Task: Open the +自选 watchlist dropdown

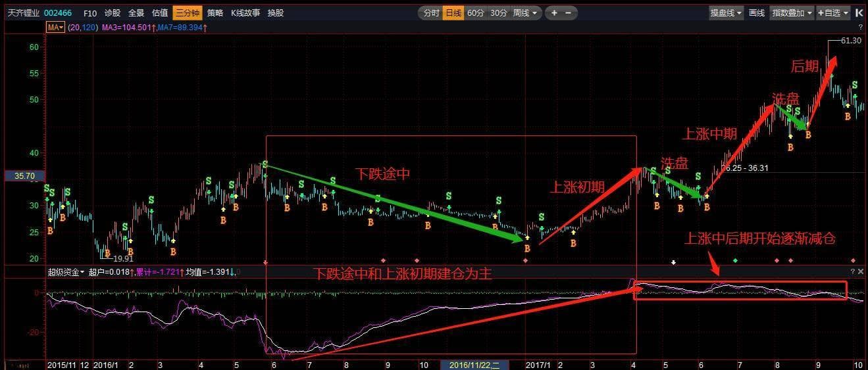Action: (832, 12)
